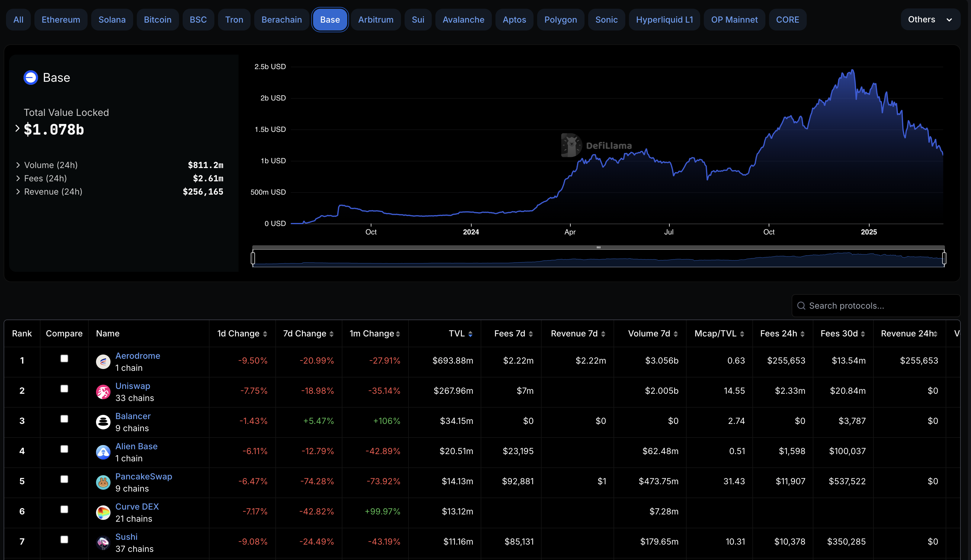Click the PancakeSwap bunny logo
Image resolution: width=971 pixels, height=560 pixels.
coord(103,482)
